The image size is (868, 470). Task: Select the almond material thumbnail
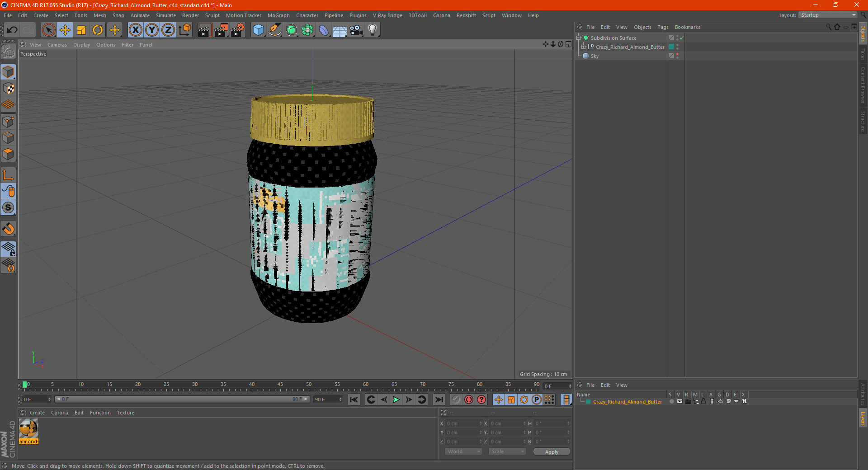pos(28,428)
